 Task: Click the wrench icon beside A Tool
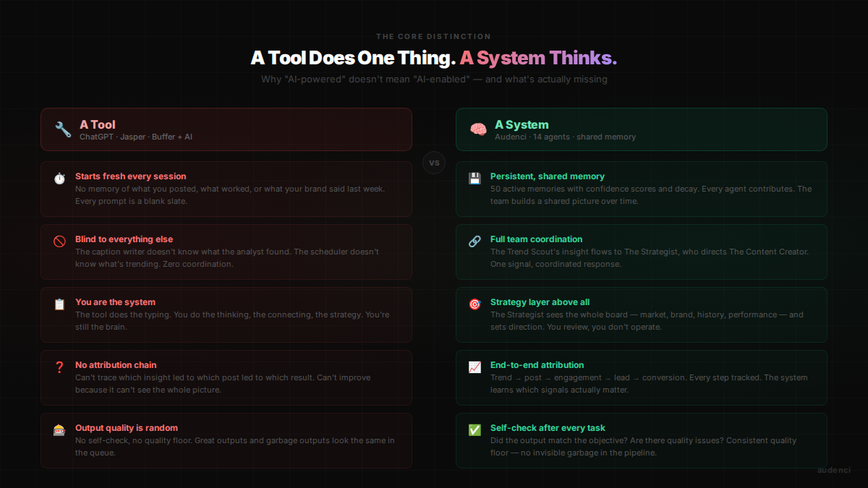63,129
